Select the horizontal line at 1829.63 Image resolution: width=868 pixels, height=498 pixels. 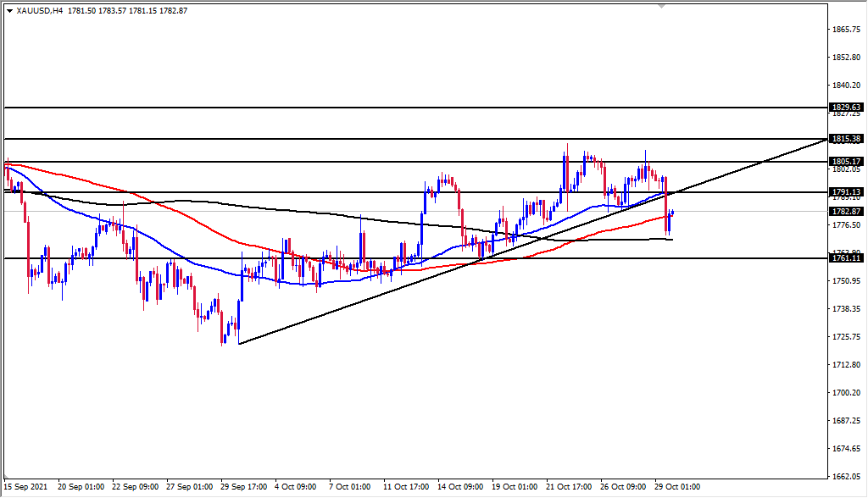tap(415, 108)
